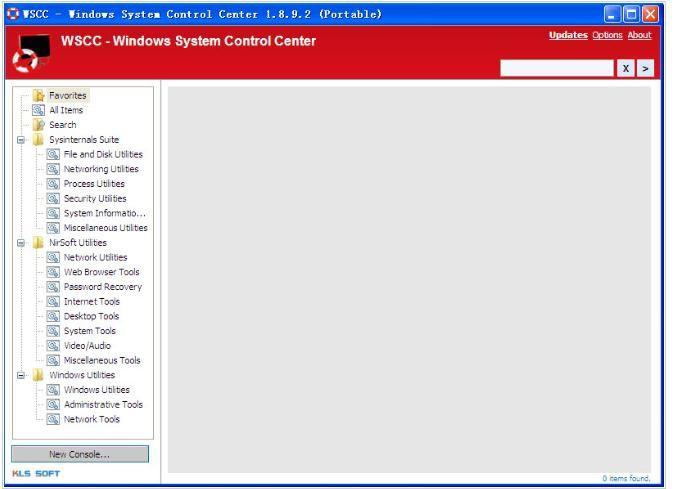Collapse the NirSoft Utilities tree node
681x489 pixels.
20,243
